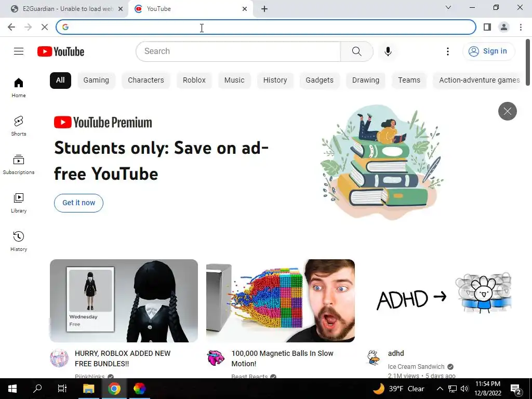The height and width of the screenshot is (399, 532).
Task: Open YouTube settings three-dot menu
Action: (x=448, y=51)
